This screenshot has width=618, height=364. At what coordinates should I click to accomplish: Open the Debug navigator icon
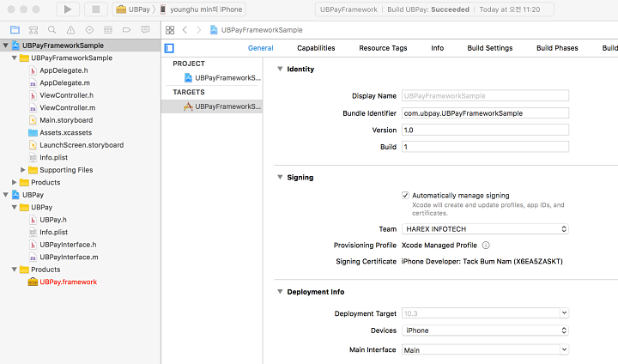pyautogui.click(x=108, y=30)
